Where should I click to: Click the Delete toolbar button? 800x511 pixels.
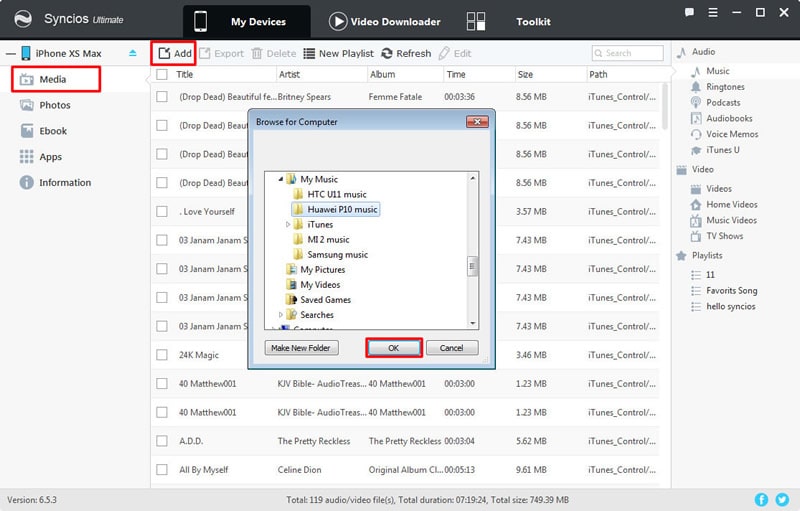tap(274, 53)
